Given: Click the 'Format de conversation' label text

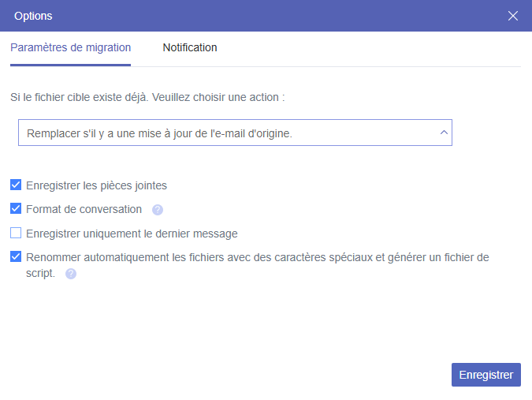Looking at the screenshot, I should pos(84,210).
